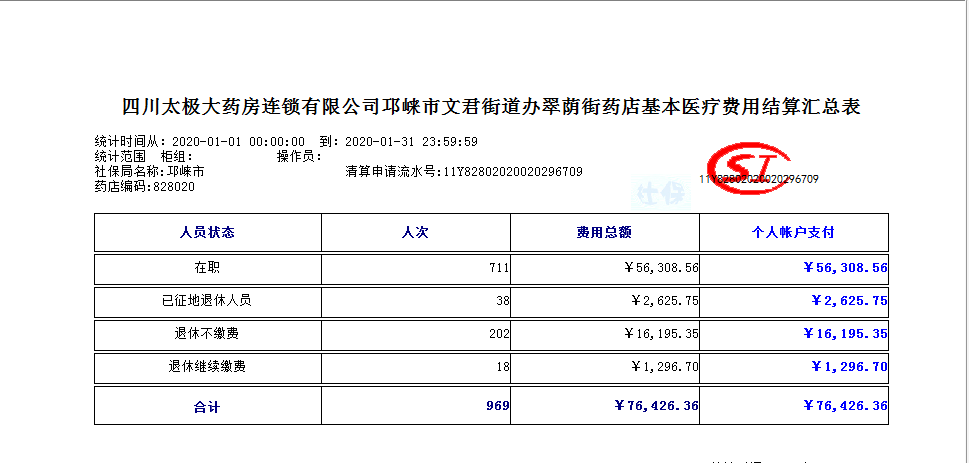Select the 药店编码:828020 text
Screen dimensions: 969x463
pyautogui.click(x=145, y=186)
